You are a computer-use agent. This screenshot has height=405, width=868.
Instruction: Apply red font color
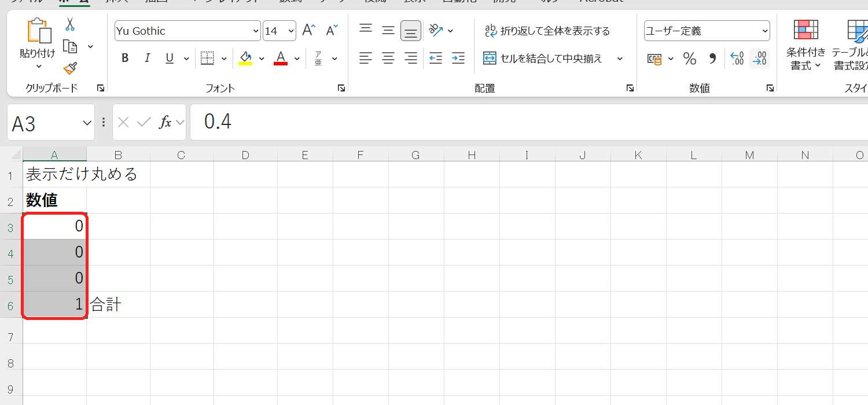(281, 58)
